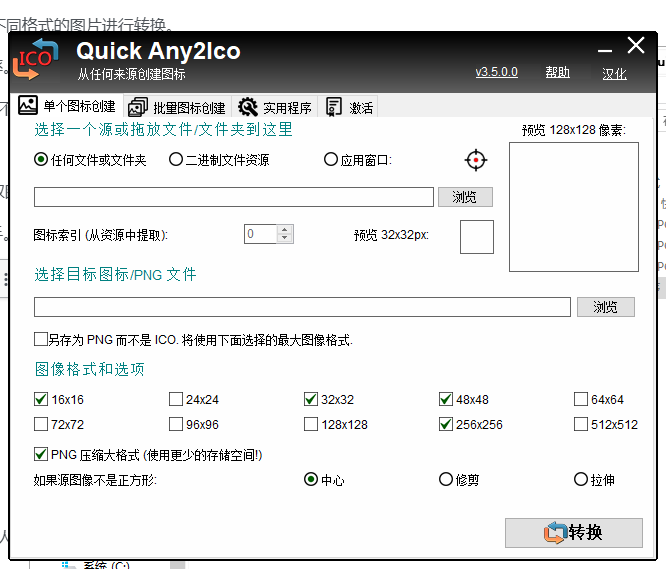Check the 96x96 size checkbox
Screen dimensions: 666x569
click(175, 424)
